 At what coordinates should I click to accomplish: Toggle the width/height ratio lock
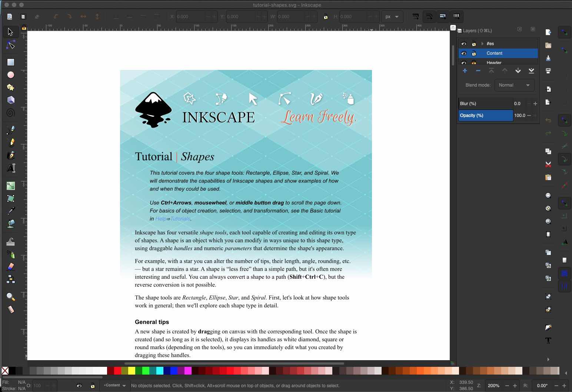click(x=325, y=17)
